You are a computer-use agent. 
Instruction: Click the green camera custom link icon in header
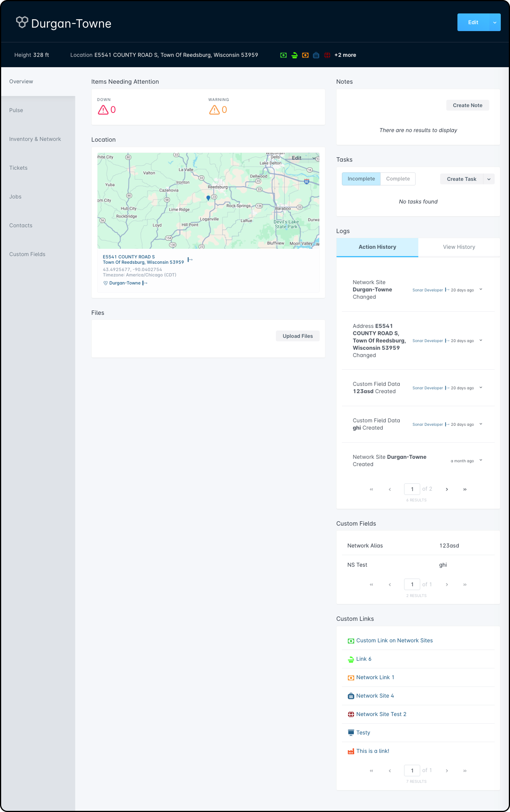[284, 55]
